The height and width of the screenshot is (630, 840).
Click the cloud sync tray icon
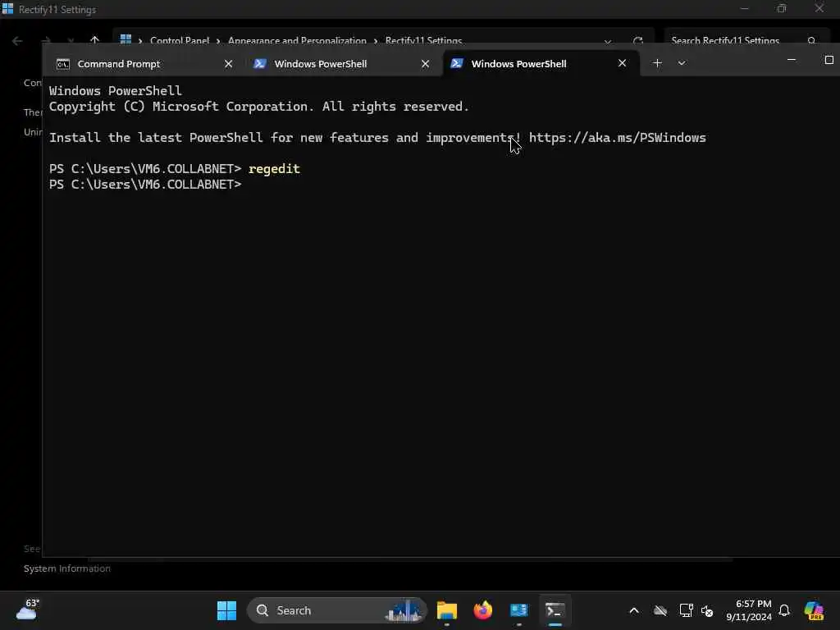pos(660,610)
